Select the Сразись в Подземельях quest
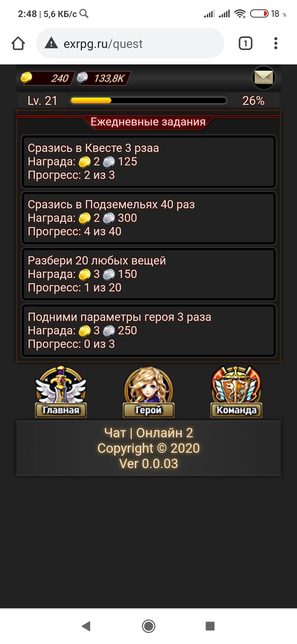Image resolution: width=297 pixels, height=644 pixels. (x=148, y=218)
